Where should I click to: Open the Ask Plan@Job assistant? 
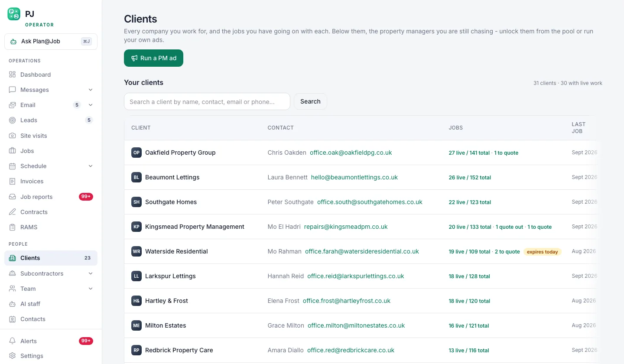(51, 42)
